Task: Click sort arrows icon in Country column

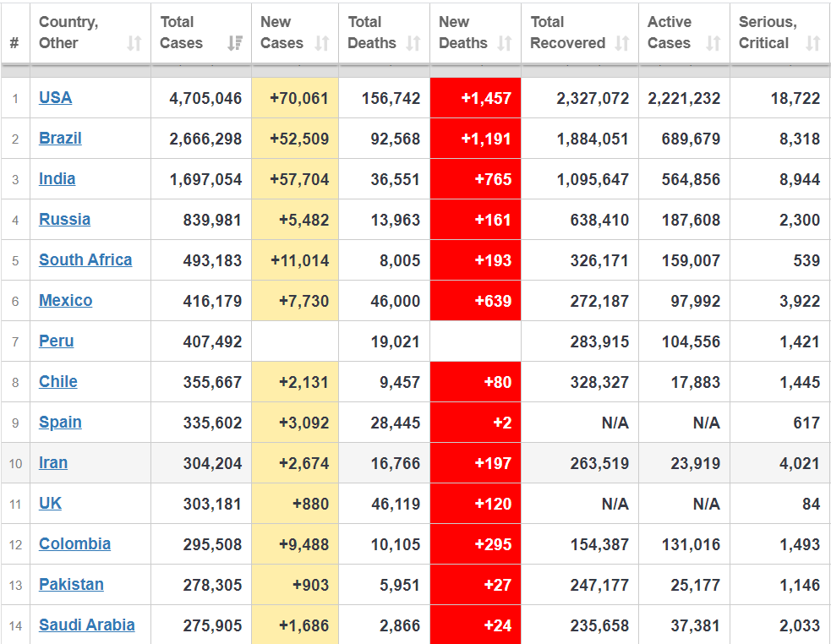Action: (x=134, y=43)
